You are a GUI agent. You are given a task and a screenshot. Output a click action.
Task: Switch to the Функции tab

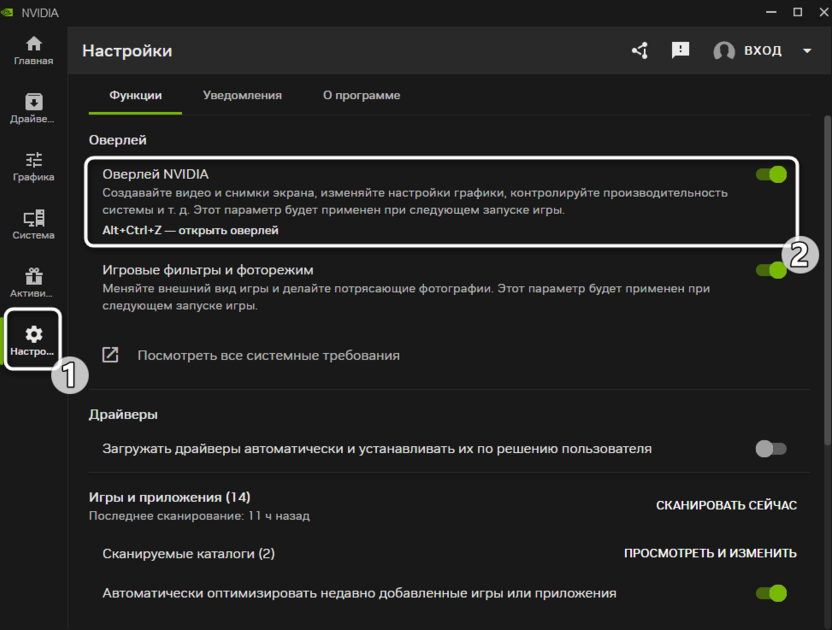tap(135, 96)
